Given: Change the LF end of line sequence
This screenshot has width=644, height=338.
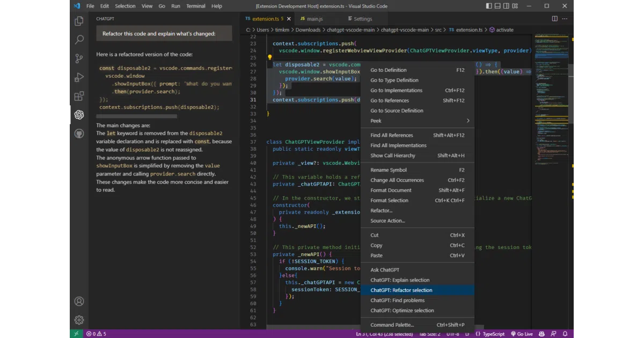Looking at the screenshot, I should (x=467, y=334).
